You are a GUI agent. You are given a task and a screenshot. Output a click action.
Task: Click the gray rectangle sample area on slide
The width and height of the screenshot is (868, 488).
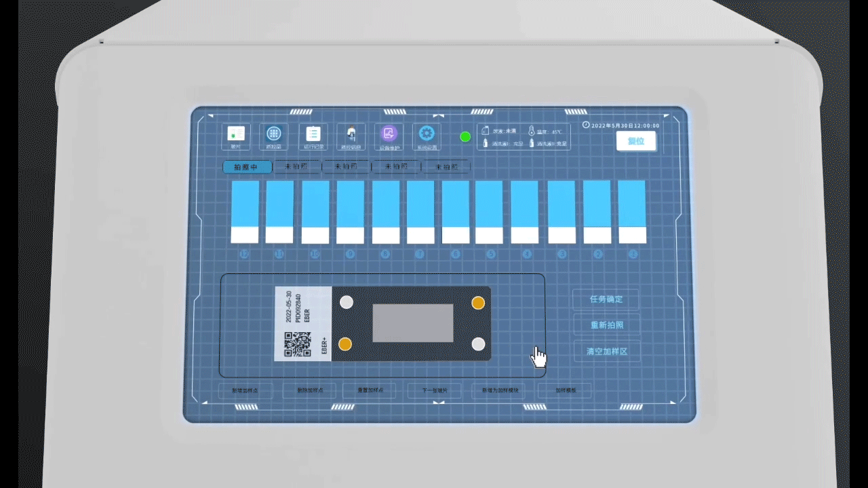point(413,323)
